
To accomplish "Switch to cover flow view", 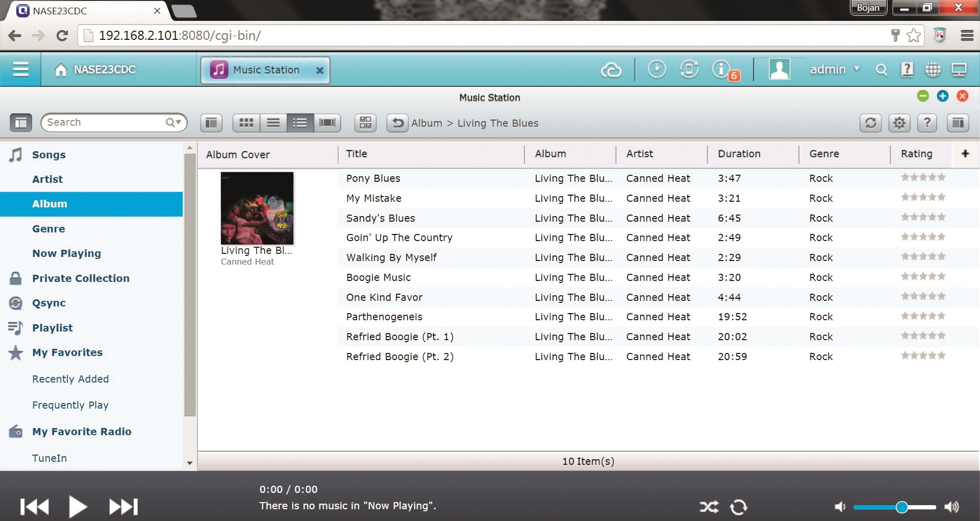I will (x=327, y=123).
